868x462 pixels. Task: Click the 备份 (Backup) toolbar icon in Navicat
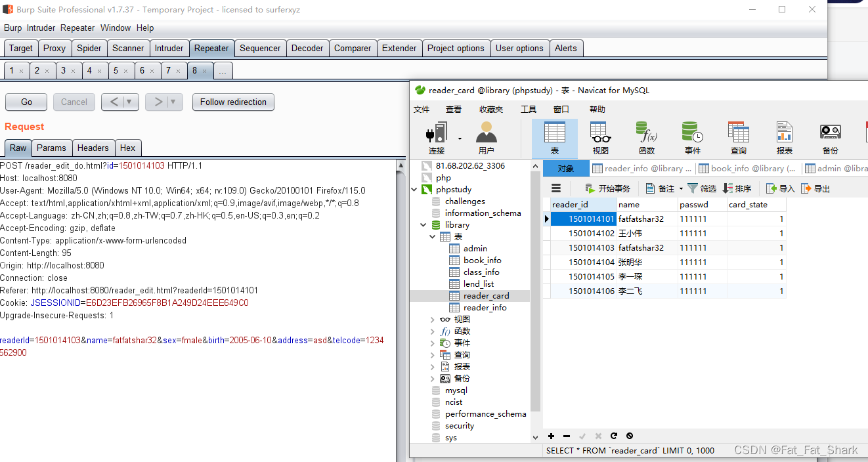point(831,138)
